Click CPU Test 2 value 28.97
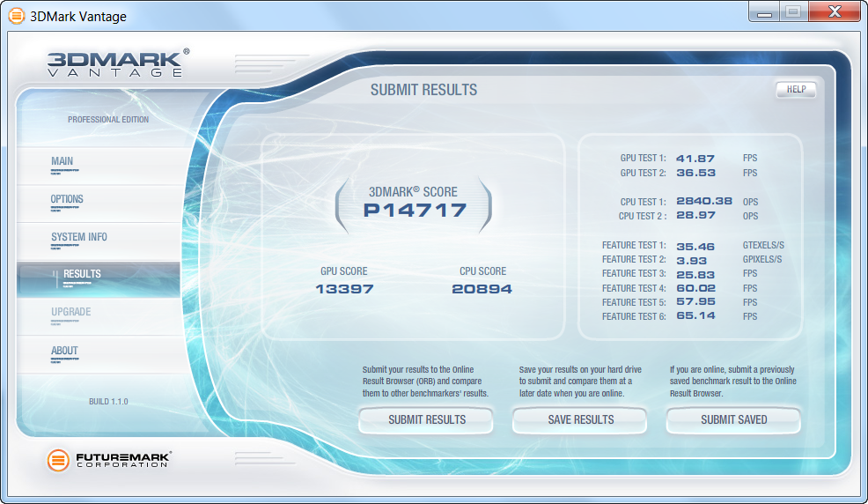The height and width of the screenshot is (504, 868). click(695, 216)
